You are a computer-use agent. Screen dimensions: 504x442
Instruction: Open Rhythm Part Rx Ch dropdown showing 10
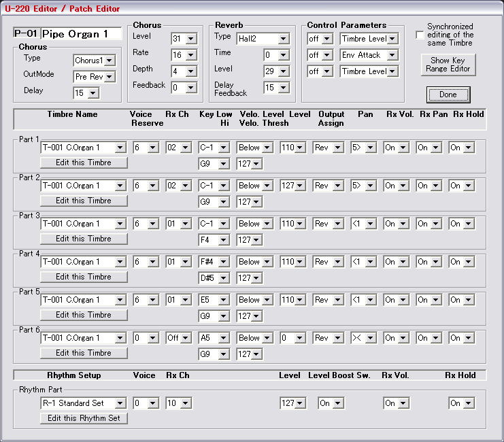tap(179, 403)
